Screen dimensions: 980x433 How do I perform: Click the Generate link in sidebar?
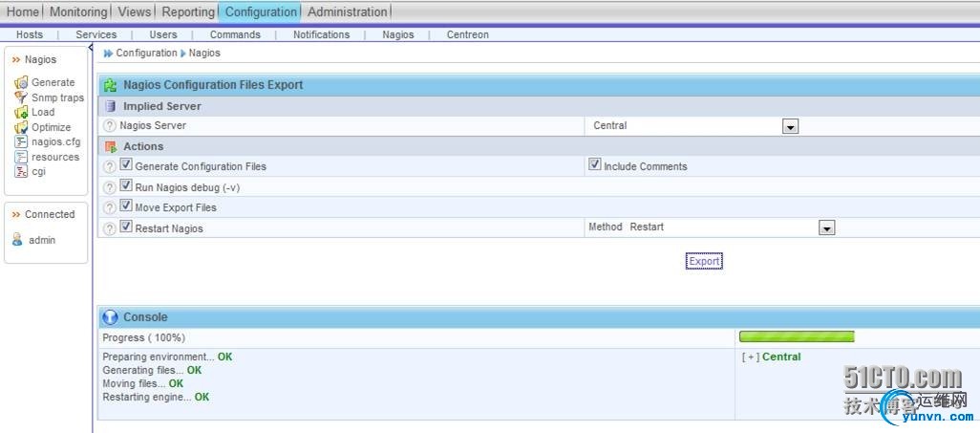[x=53, y=82]
